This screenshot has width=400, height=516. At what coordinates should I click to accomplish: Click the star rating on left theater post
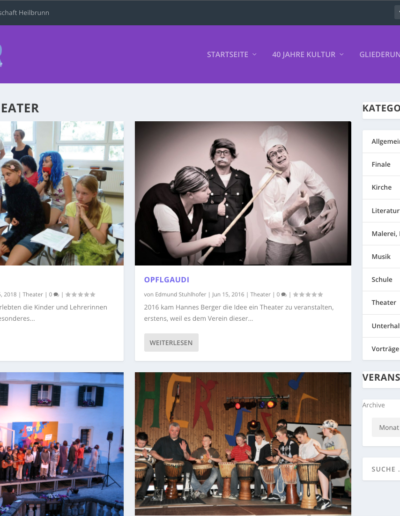(80, 294)
